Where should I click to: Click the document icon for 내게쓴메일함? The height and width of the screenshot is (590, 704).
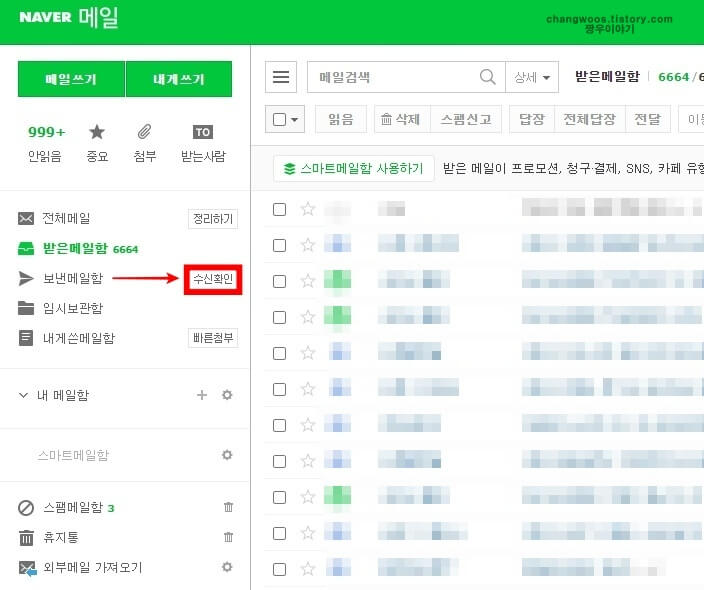tap(26, 338)
